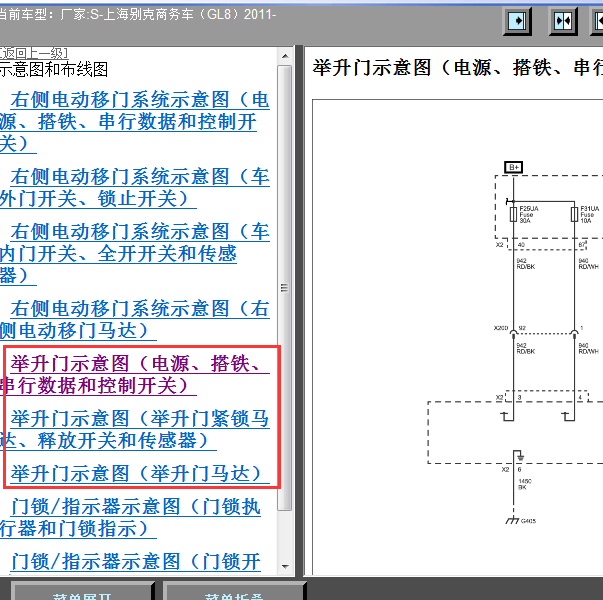Click the 举升门示意图 diagram title
Viewport: 603px width, 600px height.
457,68
